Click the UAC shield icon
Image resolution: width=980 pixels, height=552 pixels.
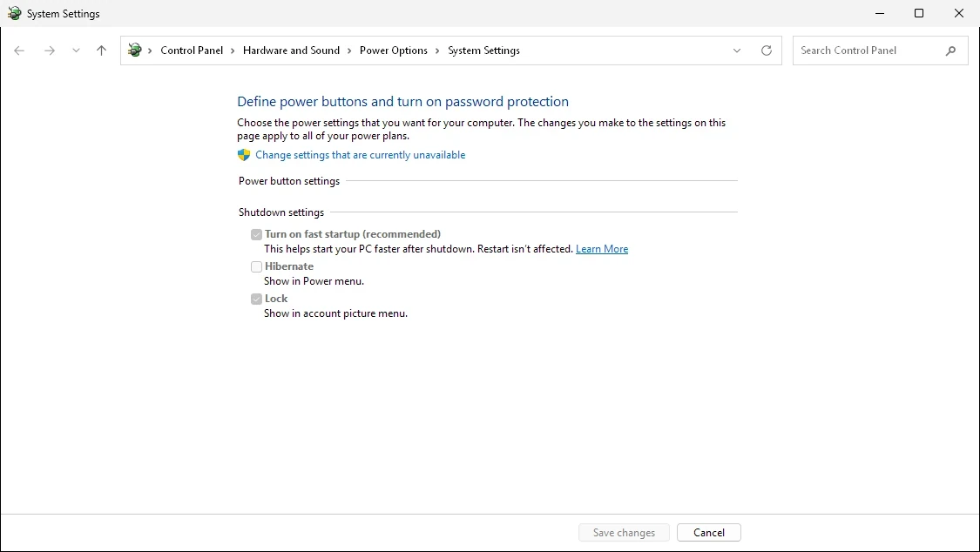point(244,155)
